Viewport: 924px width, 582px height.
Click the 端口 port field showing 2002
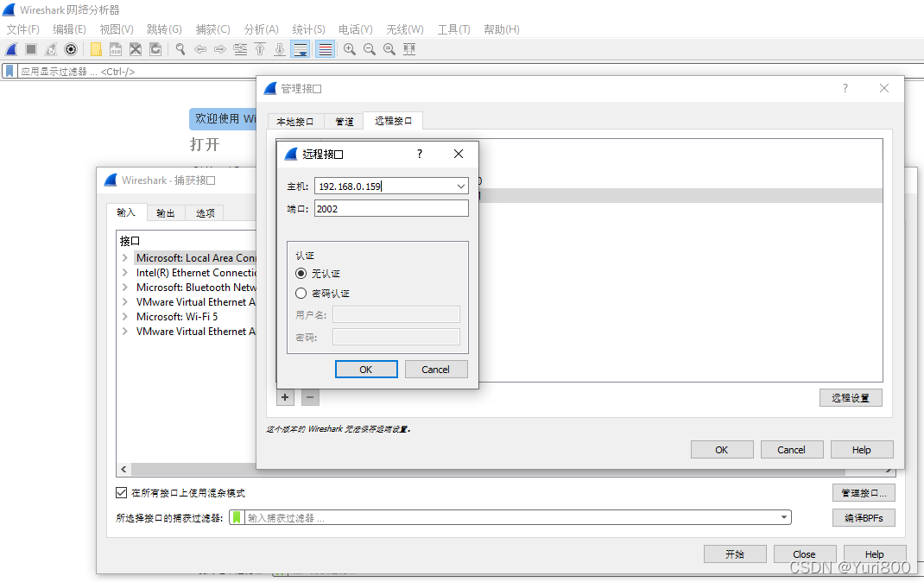pyautogui.click(x=391, y=208)
